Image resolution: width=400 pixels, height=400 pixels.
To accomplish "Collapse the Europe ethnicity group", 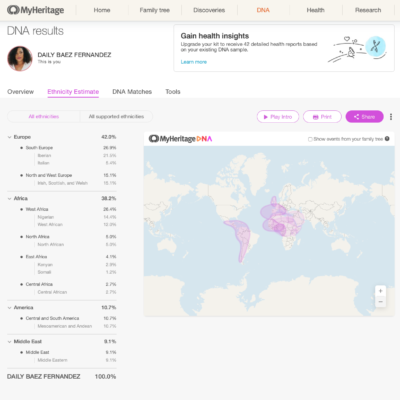I will pos(9,137).
